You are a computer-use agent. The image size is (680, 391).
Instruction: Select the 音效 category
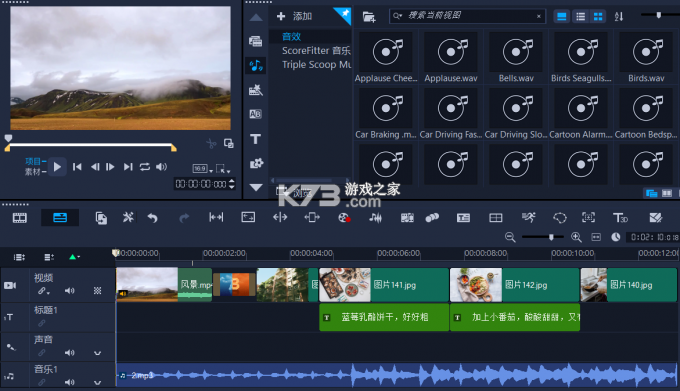[291, 36]
